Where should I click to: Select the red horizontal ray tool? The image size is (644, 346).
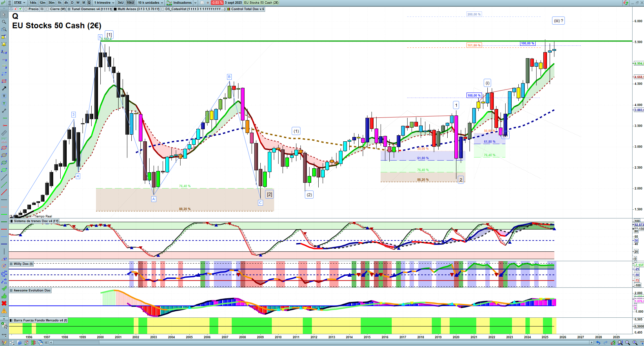pos(4,126)
